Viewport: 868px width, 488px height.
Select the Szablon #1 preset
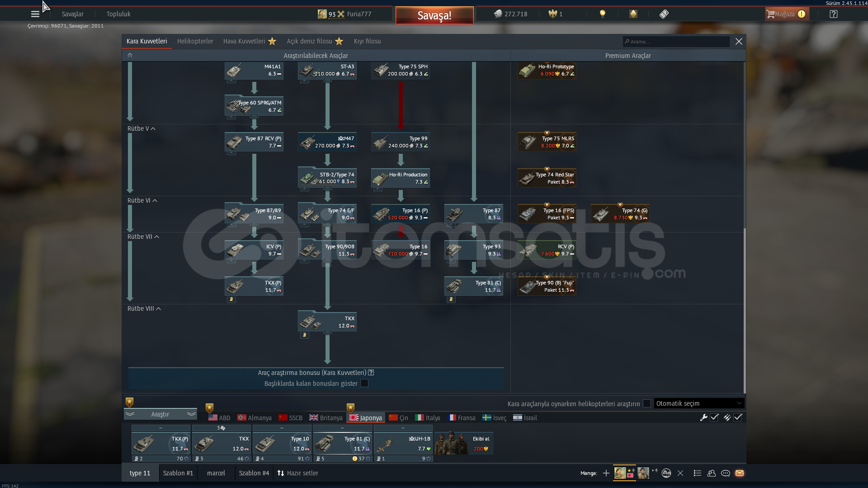pyautogui.click(x=178, y=473)
